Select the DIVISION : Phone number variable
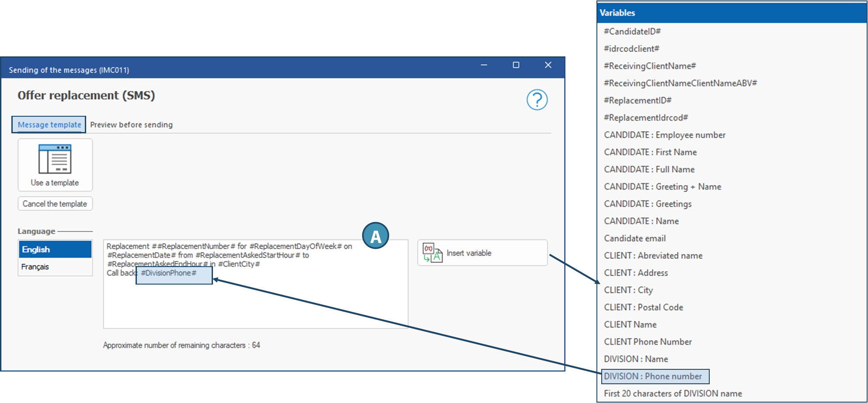The height and width of the screenshot is (403, 868). click(653, 376)
